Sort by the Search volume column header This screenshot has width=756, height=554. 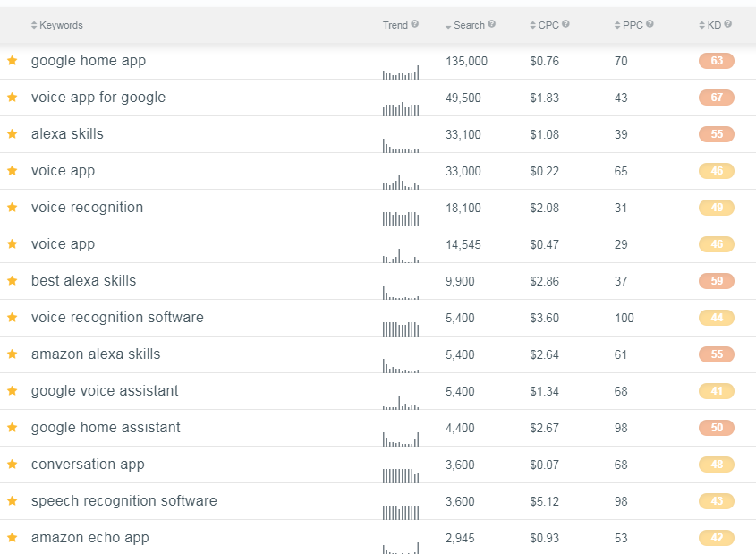[465, 25]
